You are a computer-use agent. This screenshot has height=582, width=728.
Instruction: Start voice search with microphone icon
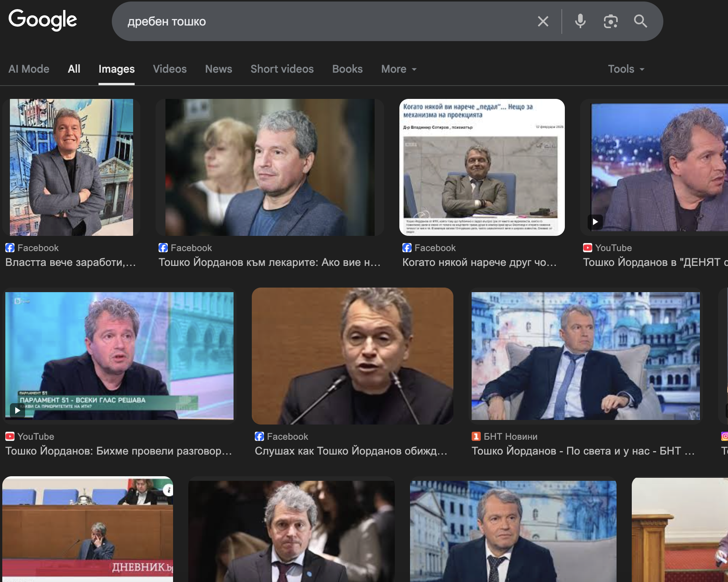point(580,21)
